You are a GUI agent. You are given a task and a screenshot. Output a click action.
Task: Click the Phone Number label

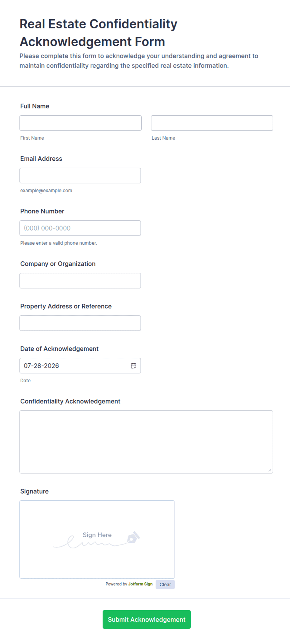click(42, 211)
